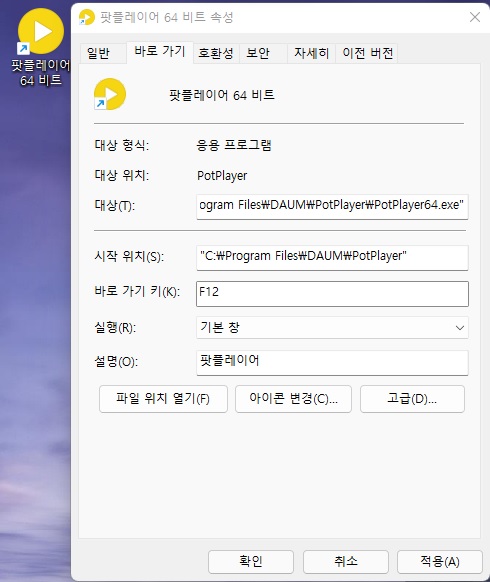This screenshot has height=582, width=490.
Task: Open the 자세히 tab
Action: (311, 53)
